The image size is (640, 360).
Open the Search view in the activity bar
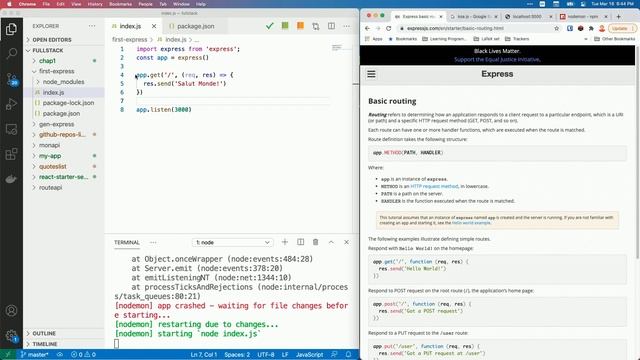[x=11, y=53]
